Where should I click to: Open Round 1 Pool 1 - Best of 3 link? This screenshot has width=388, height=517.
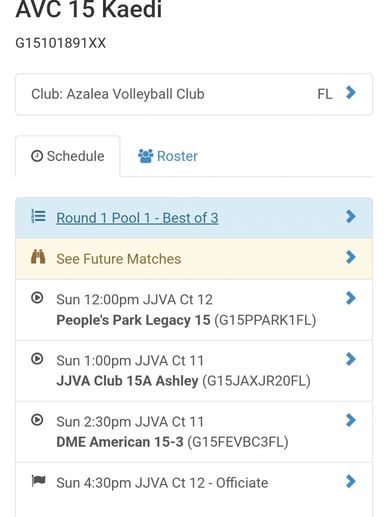(x=137, y=218)
